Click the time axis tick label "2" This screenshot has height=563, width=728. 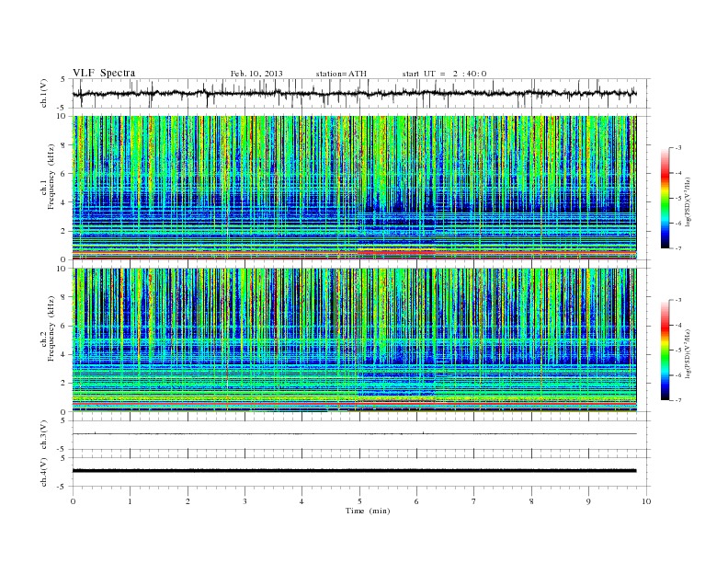pyautogui.click(x=188, y=501)
